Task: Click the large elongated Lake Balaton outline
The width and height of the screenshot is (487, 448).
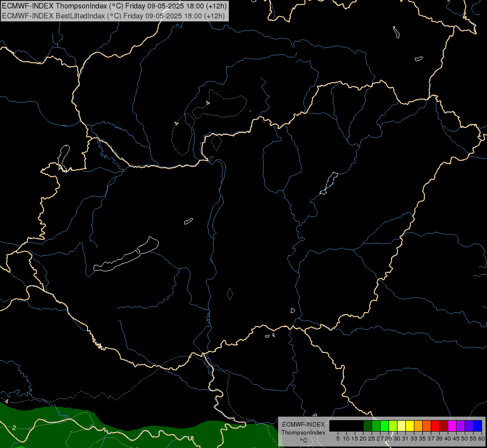Action: tap(126, 254)
